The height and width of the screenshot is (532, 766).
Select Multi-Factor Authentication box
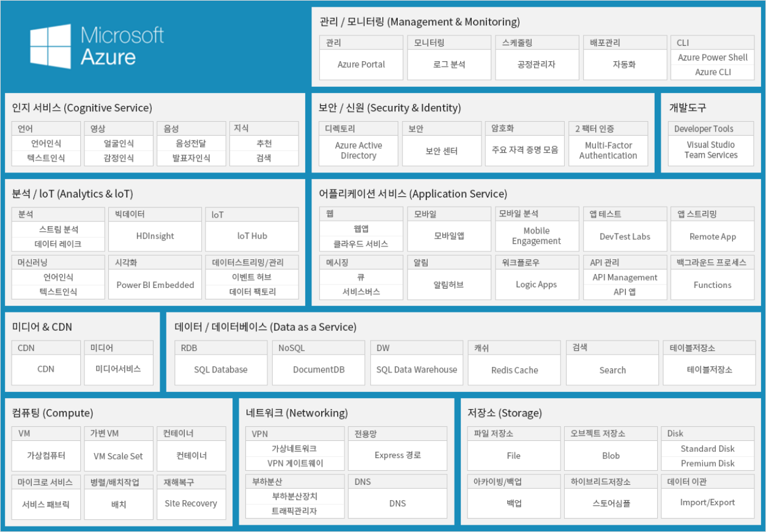pos(608,151)
